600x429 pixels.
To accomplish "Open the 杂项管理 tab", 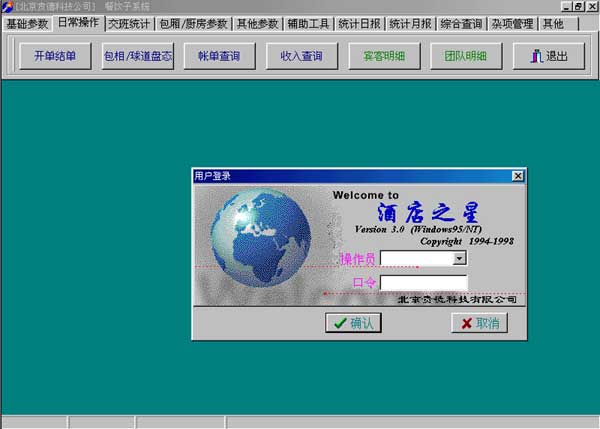I will (512, 24).
